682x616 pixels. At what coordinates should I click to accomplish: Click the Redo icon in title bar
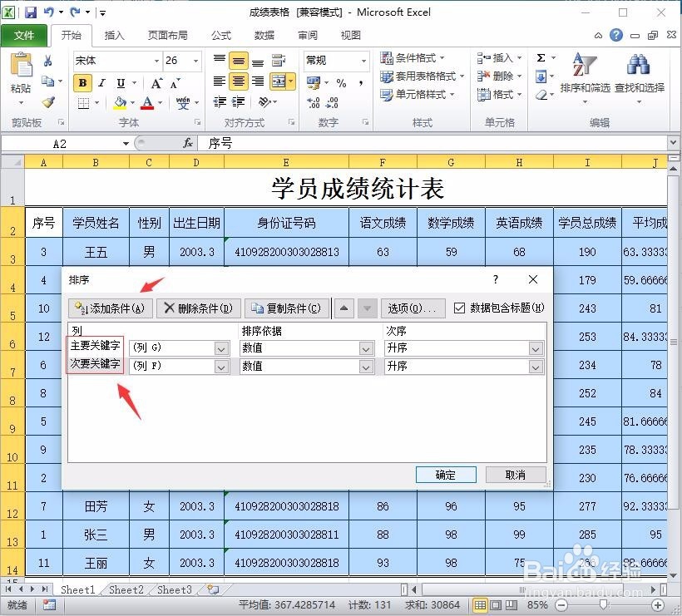coord(76,12)
